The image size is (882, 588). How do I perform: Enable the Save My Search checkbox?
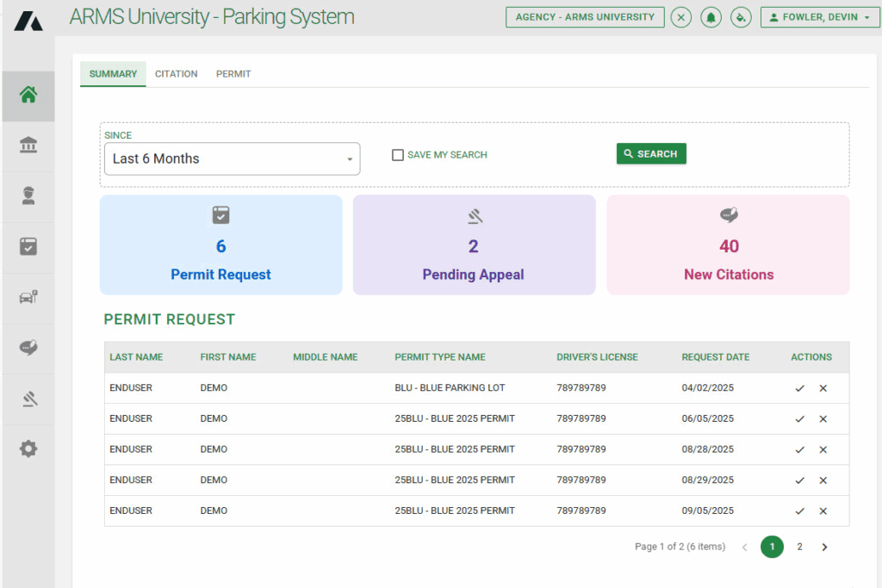pos(398,155)
